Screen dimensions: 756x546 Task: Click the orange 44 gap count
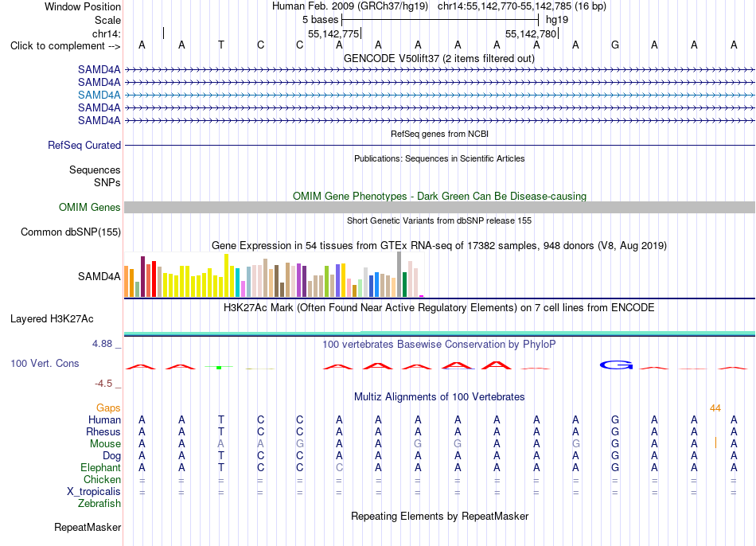(x=715, y=408)
